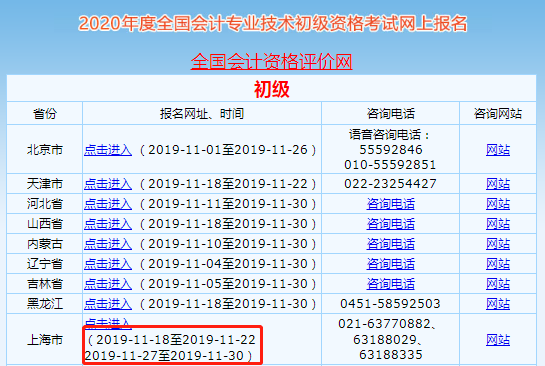This screenshot has height=366, width=545.
Task: Click phone number 022-23254427
Action: click(390, 184)
